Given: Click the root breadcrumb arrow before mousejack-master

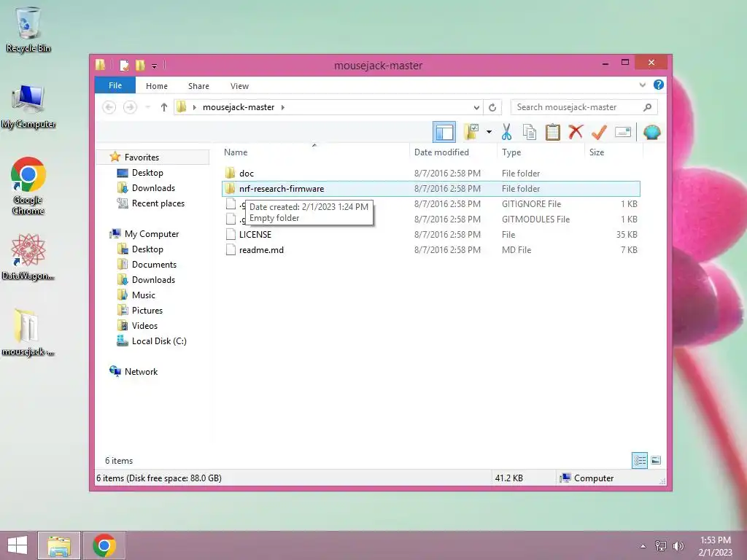Looking at the screenshot, I should click(194, 107).
